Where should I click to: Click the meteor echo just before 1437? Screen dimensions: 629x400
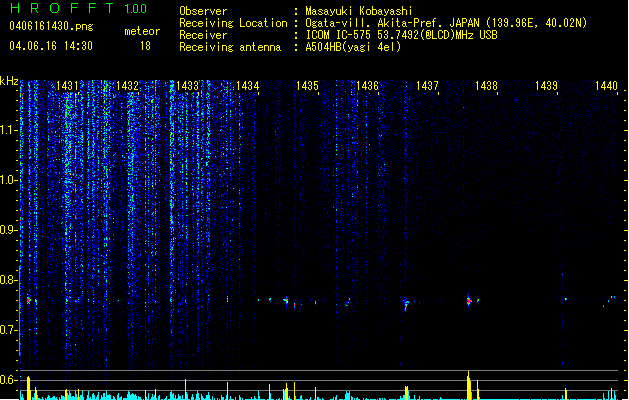coord(406,305)
